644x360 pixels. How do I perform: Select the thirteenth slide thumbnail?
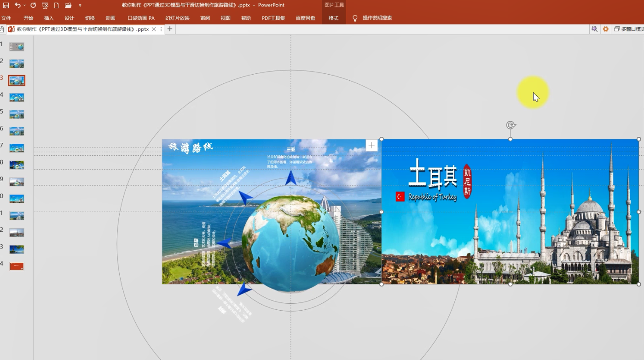tap(17, 249)
